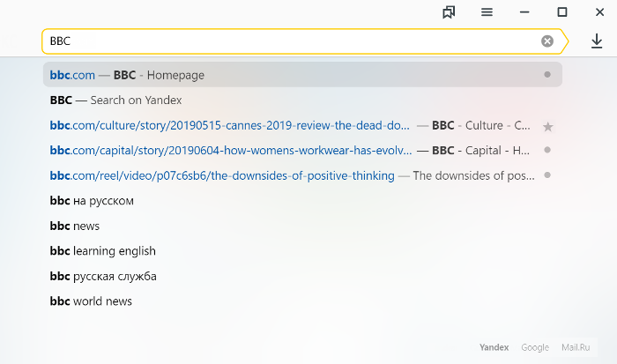Screen dimensions: 617x364
Task: Open the womens workwear story link
Action: (x=231, y=151)
